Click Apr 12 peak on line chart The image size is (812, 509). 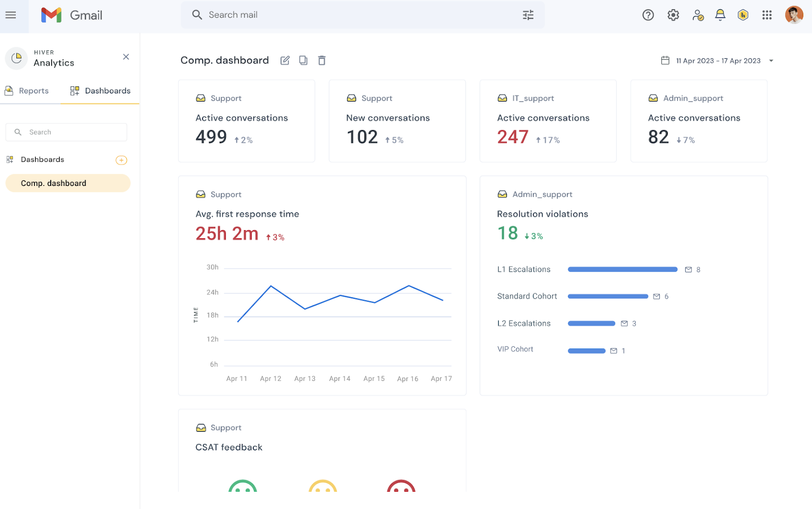pyautogui.click(x=271, y=286)
